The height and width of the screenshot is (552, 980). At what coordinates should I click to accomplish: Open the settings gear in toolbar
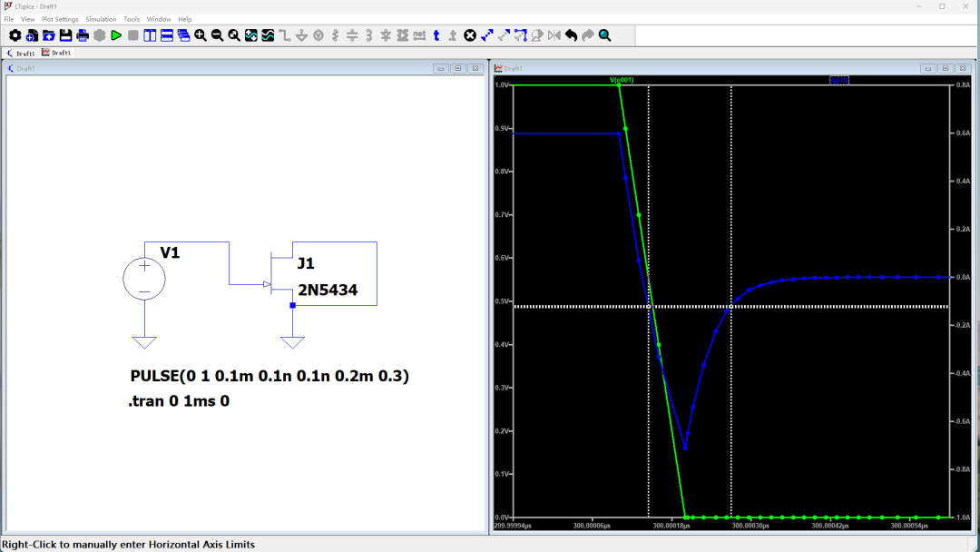point(15,35)
